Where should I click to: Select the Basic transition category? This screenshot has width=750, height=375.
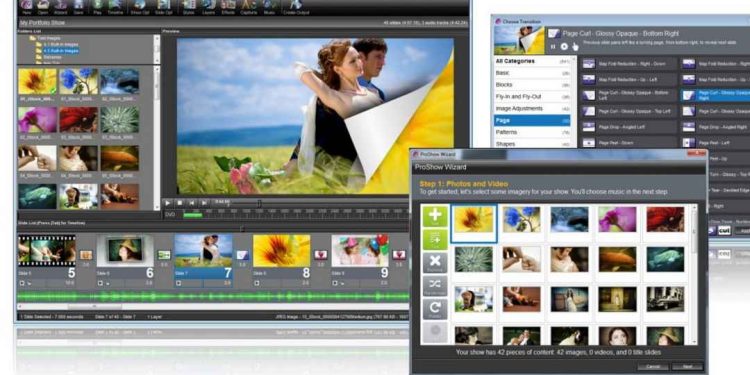point(532,73)
